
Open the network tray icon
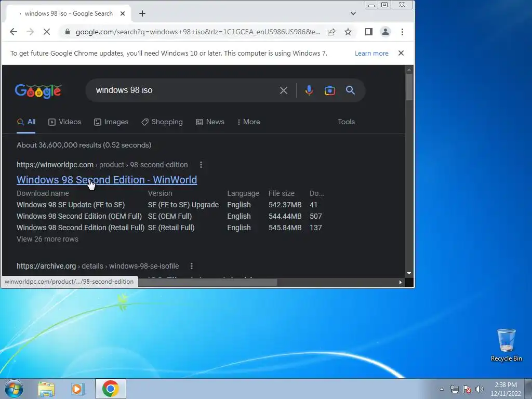point(454,389)
